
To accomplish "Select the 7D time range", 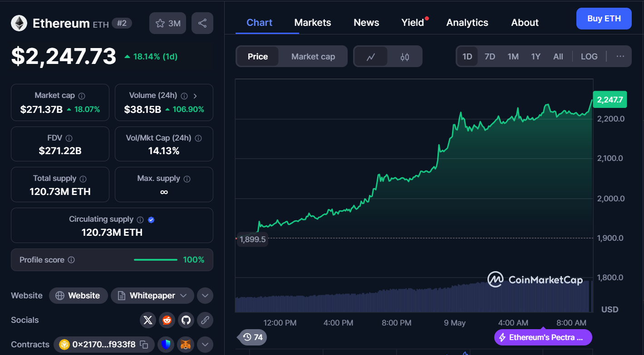I will [490, 57].
